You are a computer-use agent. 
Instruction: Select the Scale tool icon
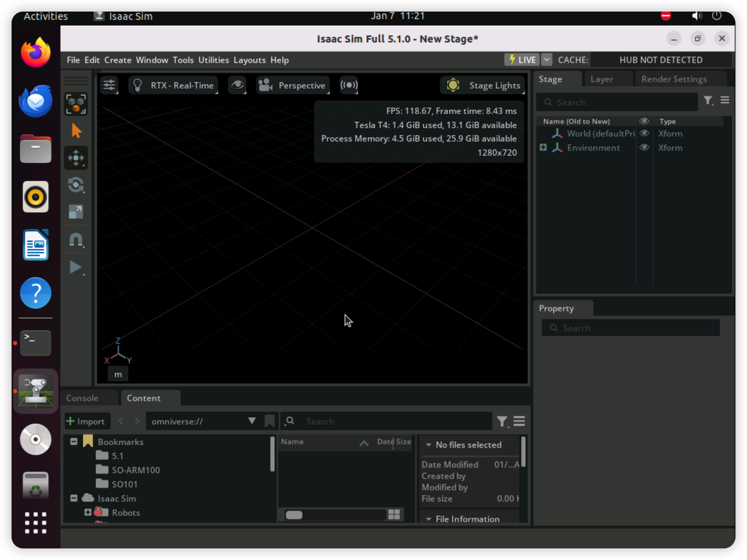coord(76,212)
